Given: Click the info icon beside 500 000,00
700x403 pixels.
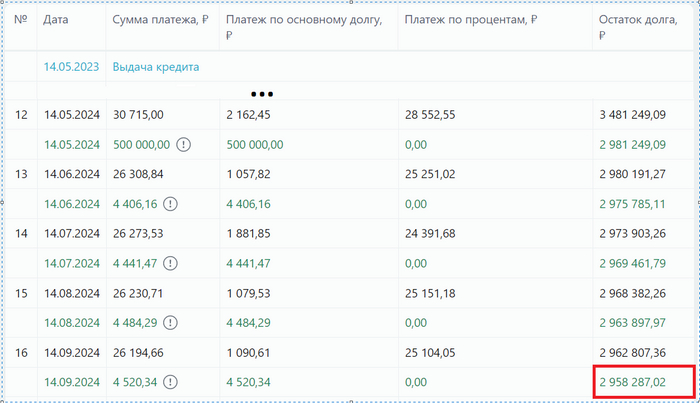Looking at the screenshot, I should pyautogui.click(x=184, y=144).
